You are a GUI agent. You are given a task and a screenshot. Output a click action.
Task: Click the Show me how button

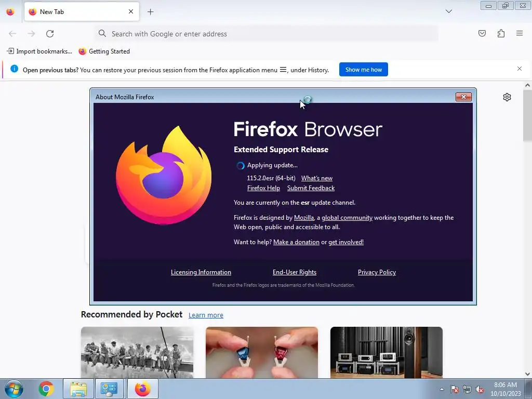pyautogui.click(x=363, y=70)
